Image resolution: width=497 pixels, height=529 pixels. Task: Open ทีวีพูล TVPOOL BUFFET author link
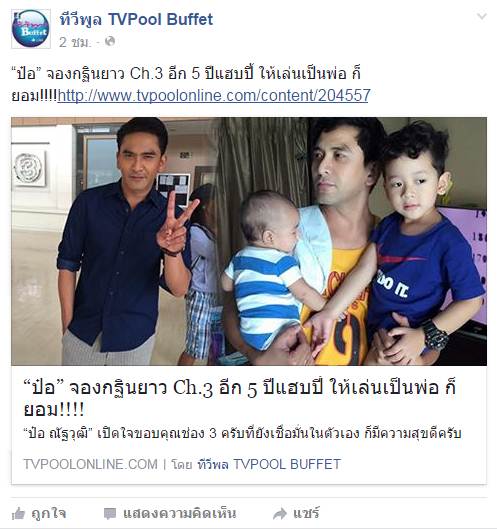point(269,464)
